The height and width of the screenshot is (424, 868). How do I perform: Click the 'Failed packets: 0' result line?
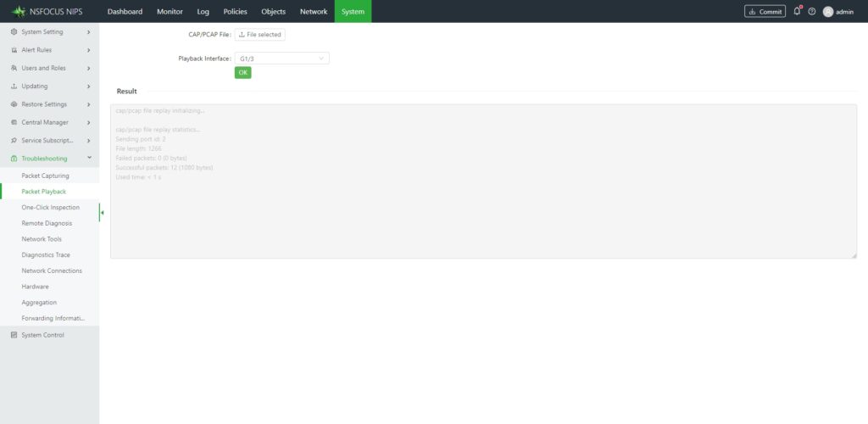tap(151, 158)
